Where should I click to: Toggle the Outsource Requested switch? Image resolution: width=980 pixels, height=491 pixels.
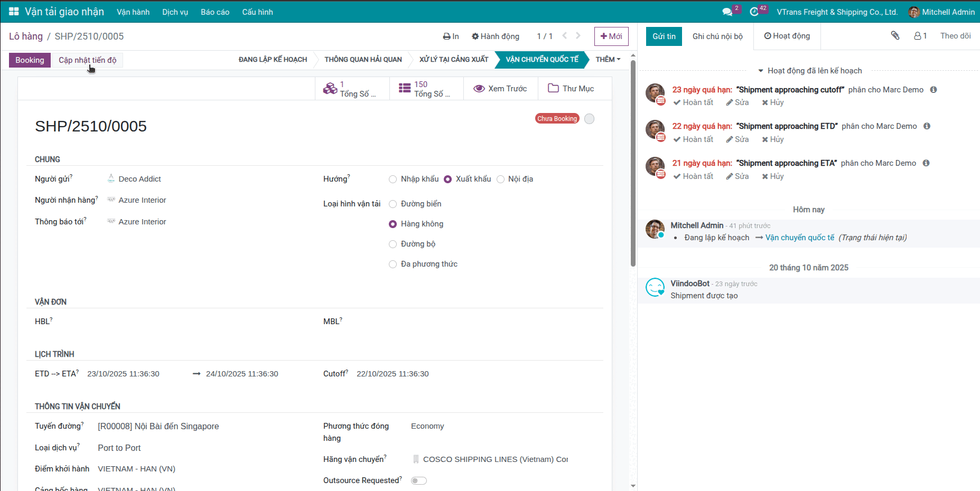pyautogui.click(x=418, y=480)
